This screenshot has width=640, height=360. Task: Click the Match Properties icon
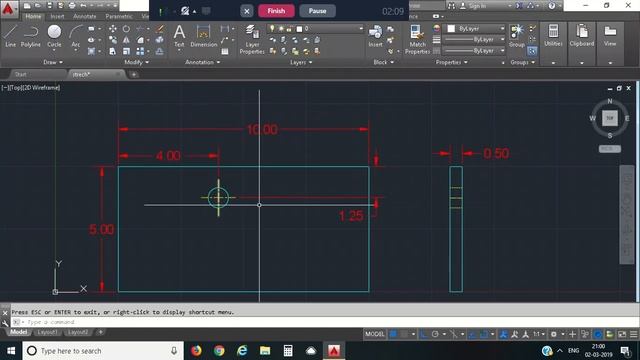coord(417,39)
